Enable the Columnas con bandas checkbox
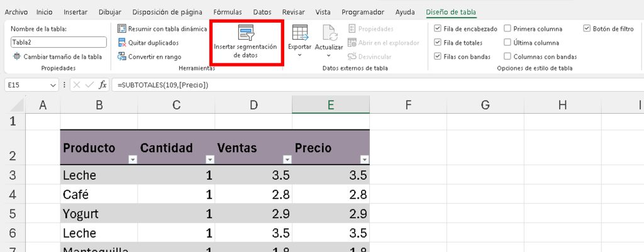This screenshot has height=252, width=644. point(508,57)
